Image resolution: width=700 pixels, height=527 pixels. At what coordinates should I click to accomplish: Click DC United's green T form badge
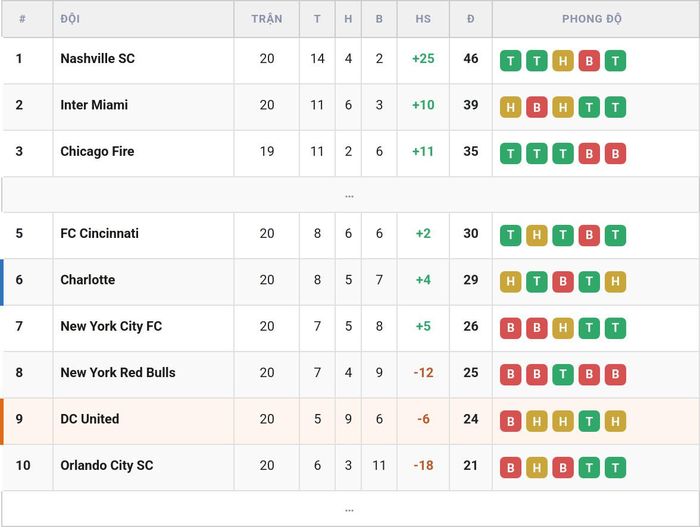click(589, 421)
